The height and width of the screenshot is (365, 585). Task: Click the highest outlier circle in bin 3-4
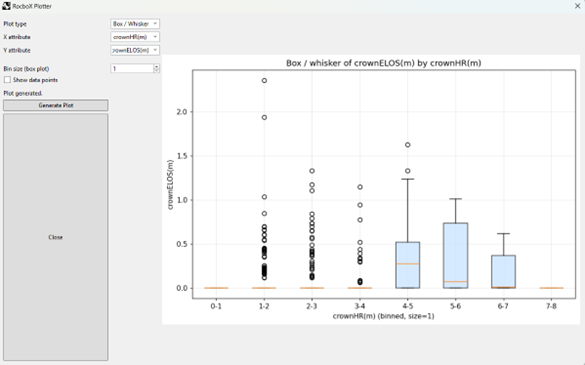(360, 187)
